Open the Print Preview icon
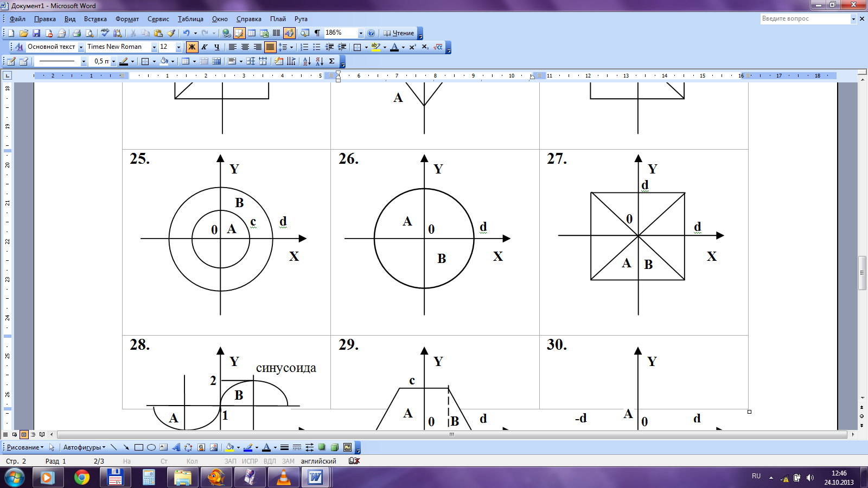Viewport: 868px width, 488px height. pyautogui.click(x=90, y=33)
